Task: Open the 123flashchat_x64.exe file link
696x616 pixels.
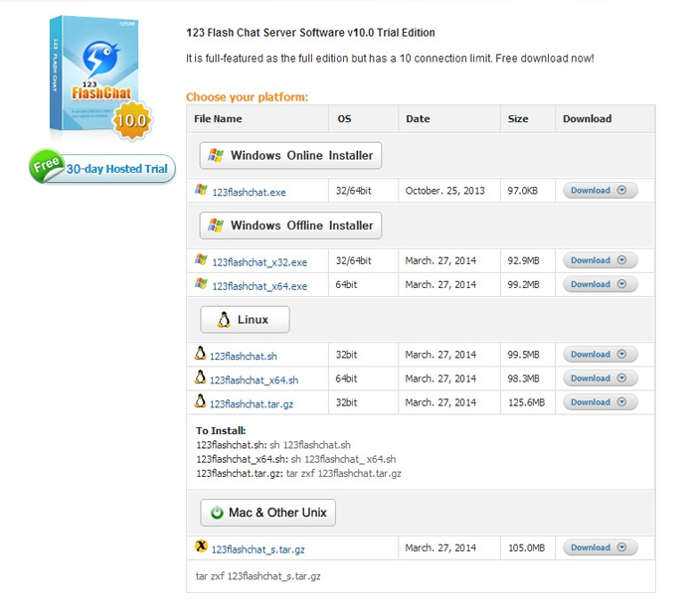Action: click(x=260, y=286)
